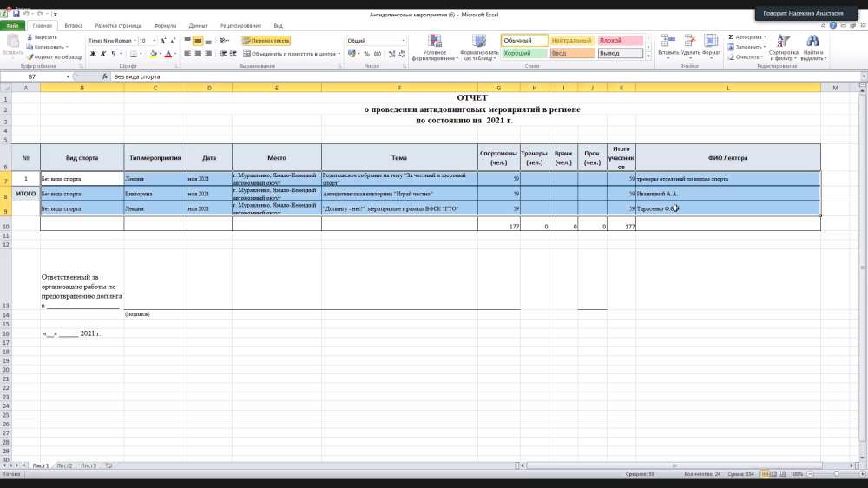Viewport: 868px width, 488px height.
Task: Click the formula bar with Без вида спорта
Action: point(487,76)
